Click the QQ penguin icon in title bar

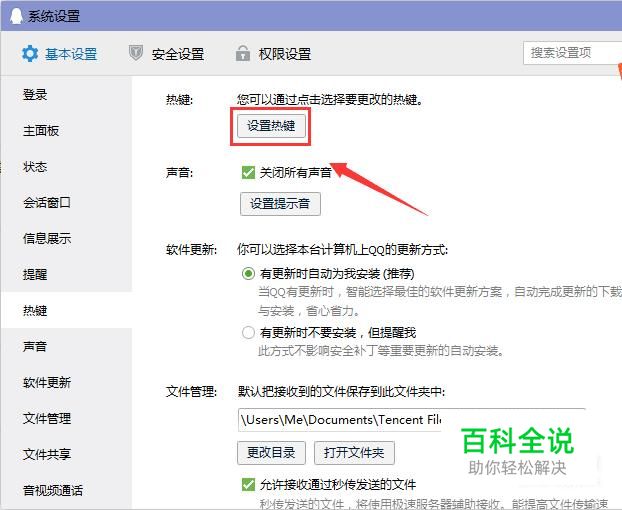[16, 16]
